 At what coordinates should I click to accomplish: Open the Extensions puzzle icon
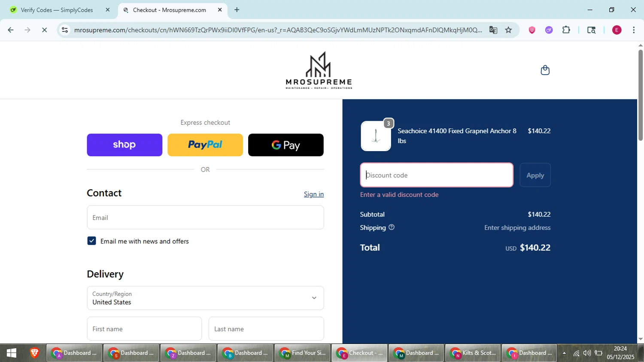click(x=566, y=30)
